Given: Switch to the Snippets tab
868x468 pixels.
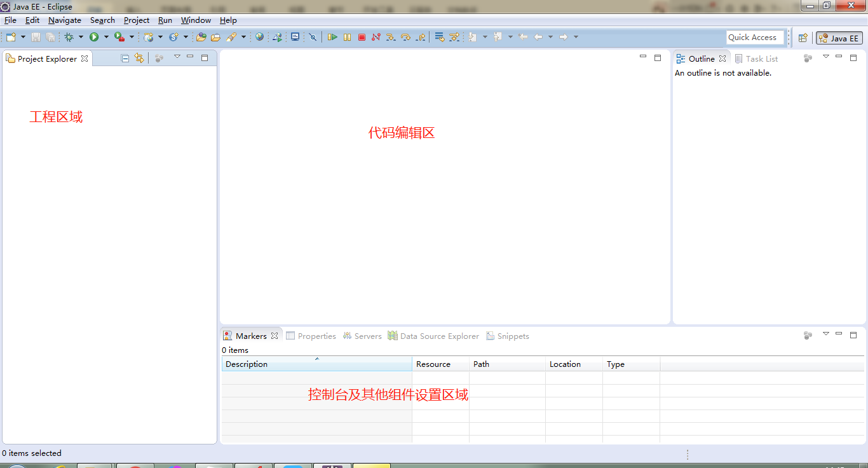Looking at the screenshot, I should pyautogui.click(x=507, y=336).
